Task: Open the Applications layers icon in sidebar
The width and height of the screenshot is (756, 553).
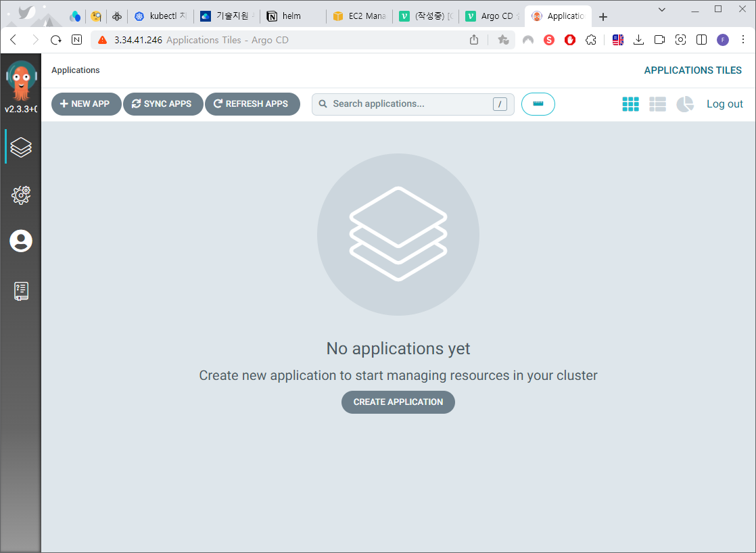Action: click(x=21, y=147)
